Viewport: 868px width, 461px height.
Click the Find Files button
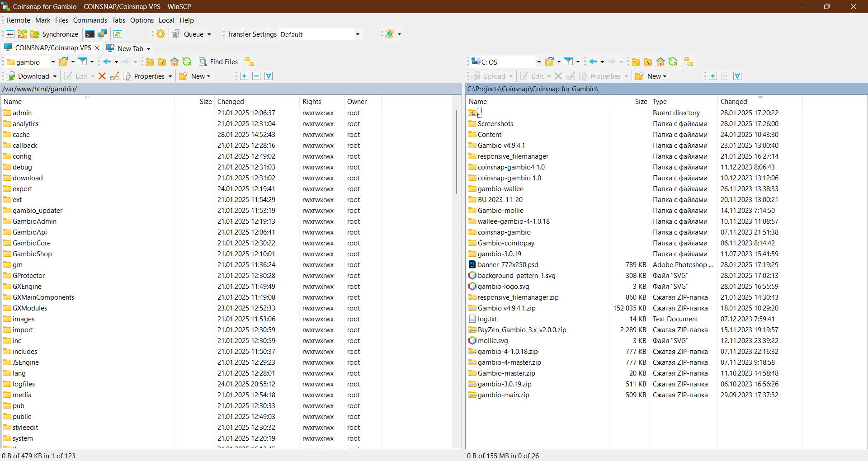coord(218,62)
